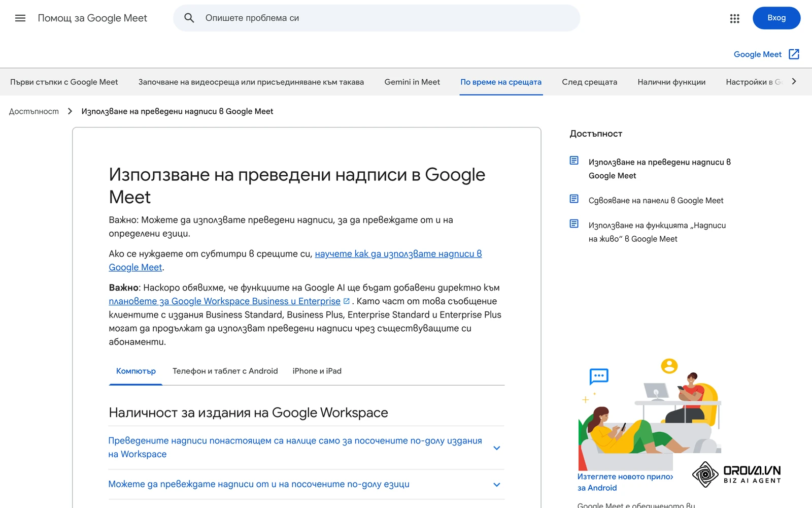Image resolution: width=812 pixels, height=508 pixels.
Task: Open sidebar link Надписи на живо
Action: point(657,232)
